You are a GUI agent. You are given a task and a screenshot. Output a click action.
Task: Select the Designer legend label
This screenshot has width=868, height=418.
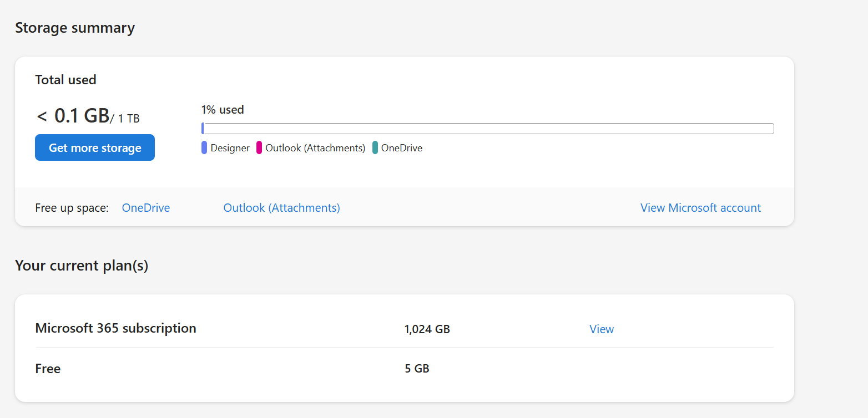230,148
